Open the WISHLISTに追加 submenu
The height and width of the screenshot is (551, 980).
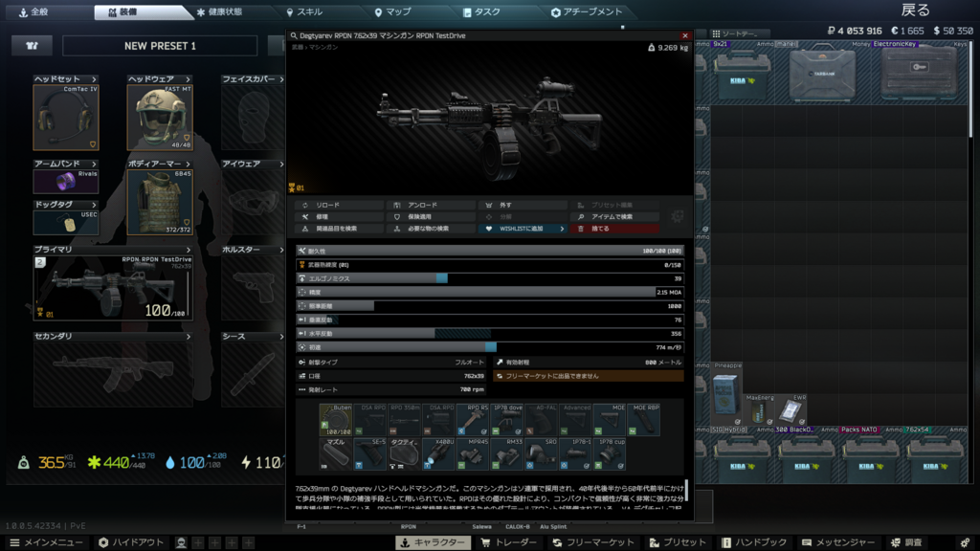523,229
